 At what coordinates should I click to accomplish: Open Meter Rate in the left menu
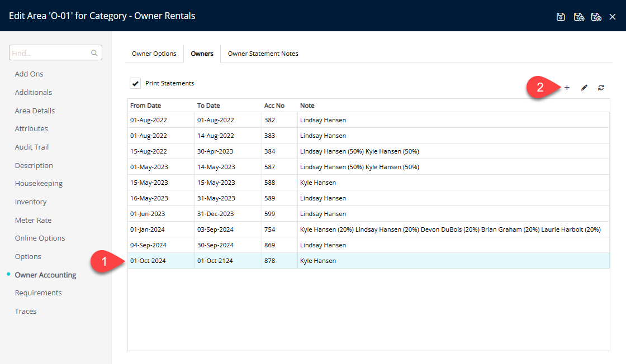pos(33,220)
